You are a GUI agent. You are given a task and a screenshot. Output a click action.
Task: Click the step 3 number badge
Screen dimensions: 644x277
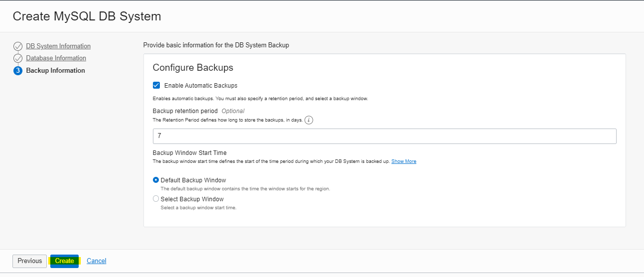tap(18, 71)
